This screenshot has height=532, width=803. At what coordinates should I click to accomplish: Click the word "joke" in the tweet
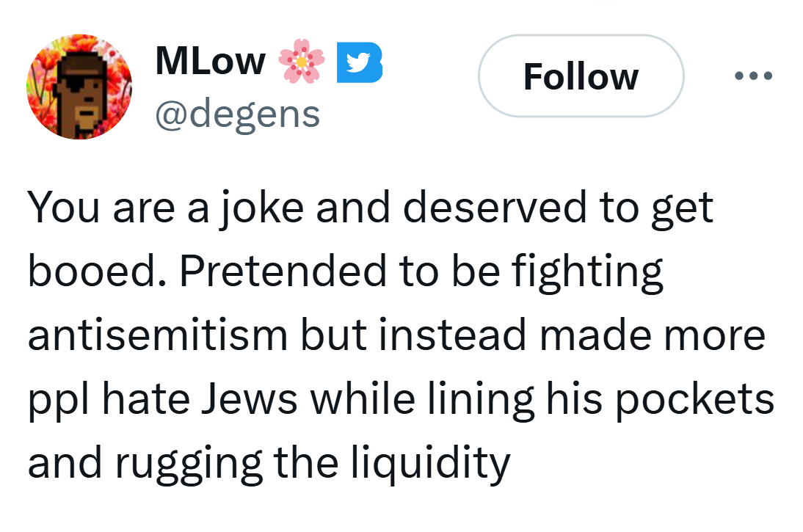coord(262,208)
